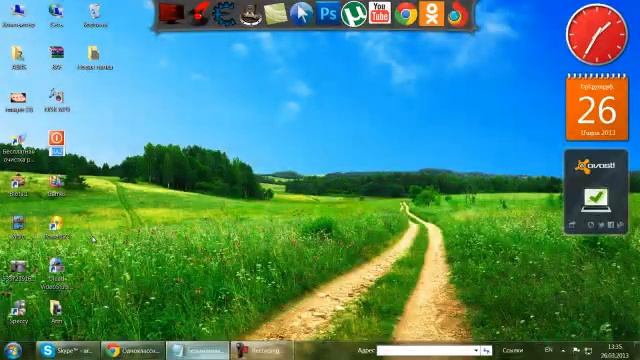This screenshot has height=360, width=640.
Task: Select the music notes desktop icon
Action: pyautogui.click(x=57, y=100)
